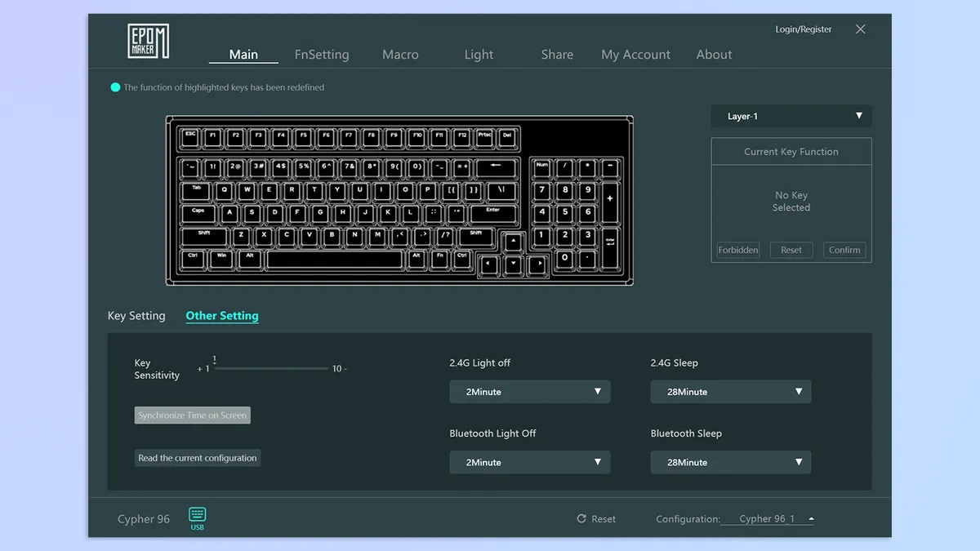Click the Epomaker logo icon
The height and width of the screenshot is (551, 980).
coord(148,41)
